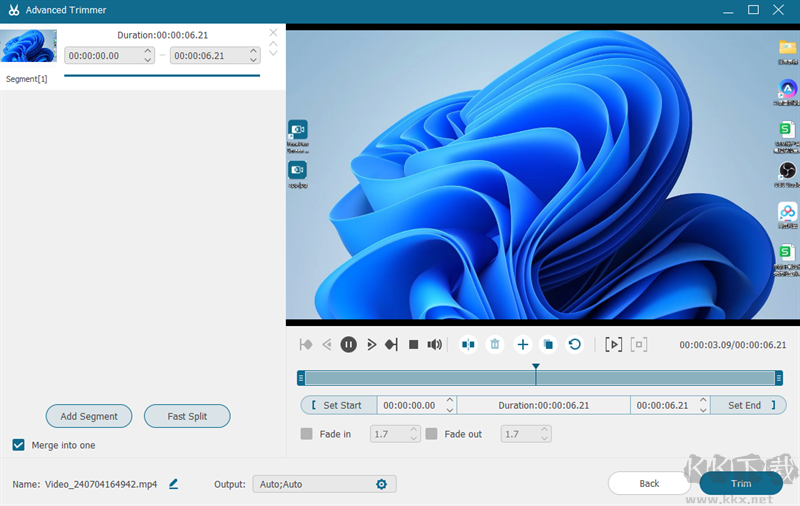Copy segment with duplicate icon
The height and width of the screenshot is (506, 800).
point(548,344)
